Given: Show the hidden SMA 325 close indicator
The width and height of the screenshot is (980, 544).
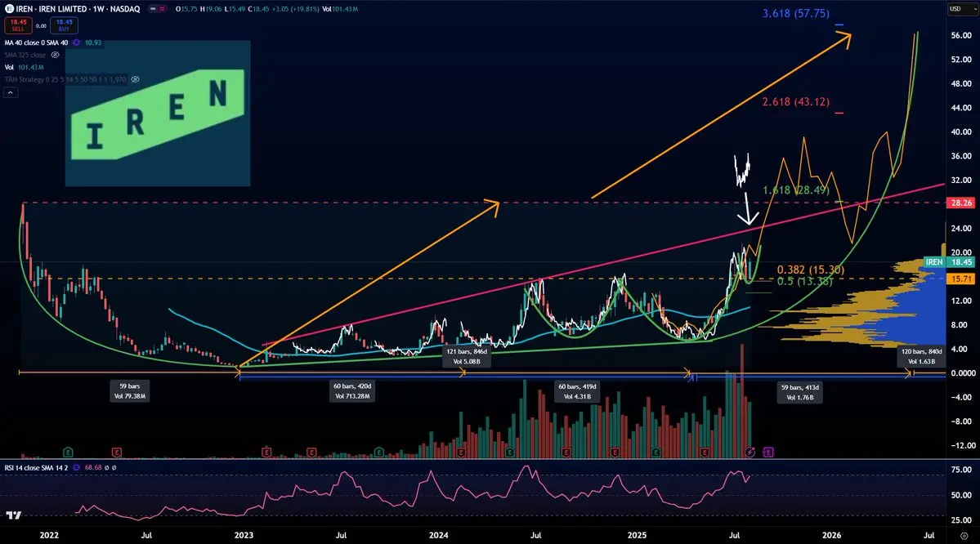Looking at the screenshot, I should click(55, 55).
